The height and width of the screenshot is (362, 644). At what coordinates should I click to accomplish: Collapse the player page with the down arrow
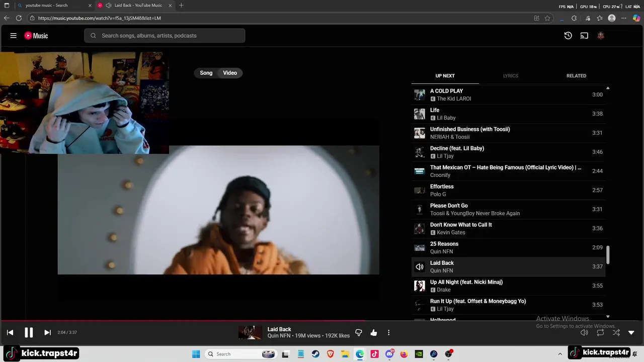coord(631,332)
